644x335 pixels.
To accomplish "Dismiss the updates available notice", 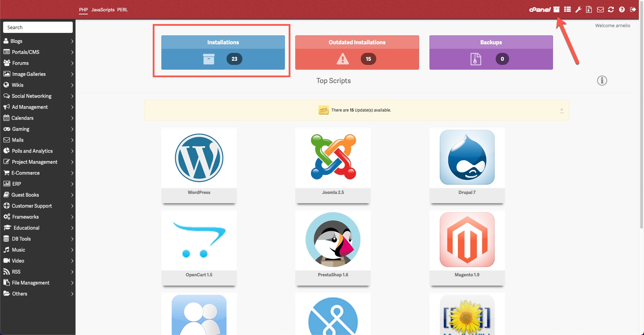I will [x=562, y=110].
